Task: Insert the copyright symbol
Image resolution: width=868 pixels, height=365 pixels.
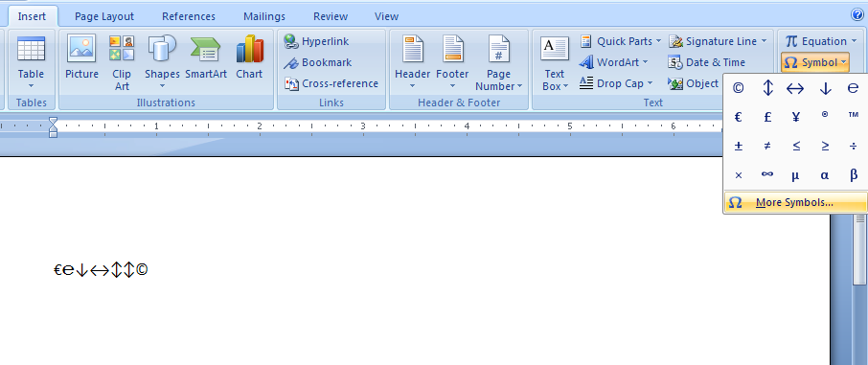Action: point(738,88)
